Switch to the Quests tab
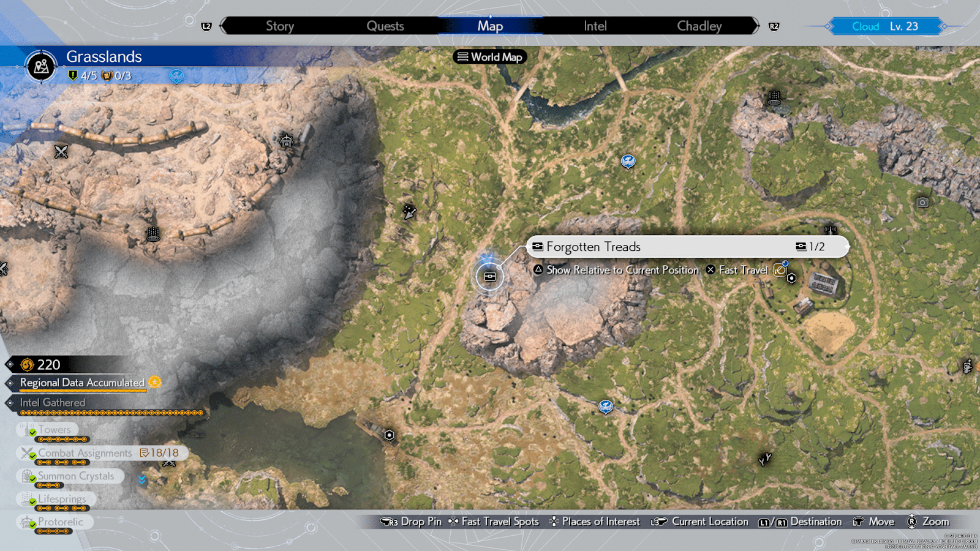Screen dimensions: 980x551 (385, 26)
